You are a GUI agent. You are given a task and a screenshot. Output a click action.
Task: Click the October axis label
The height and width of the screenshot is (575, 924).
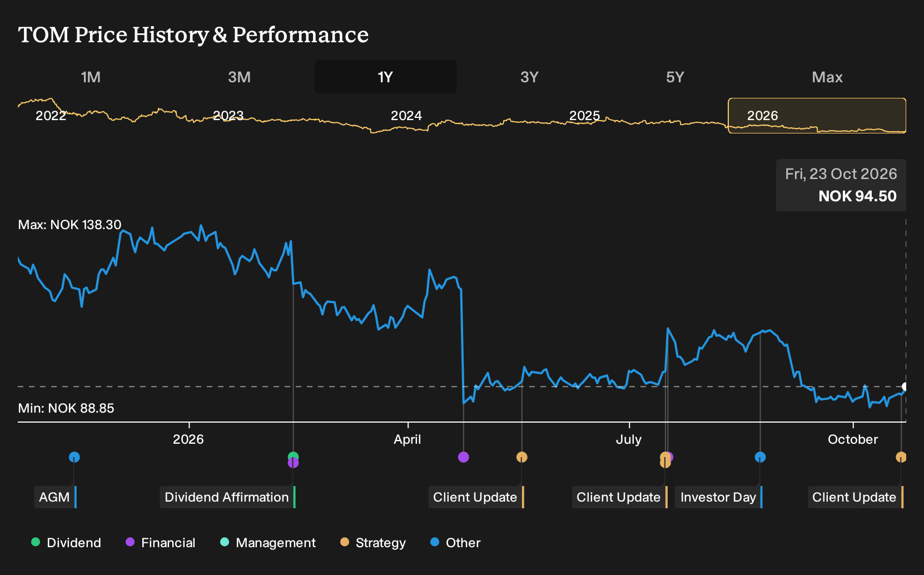[853, 439]
